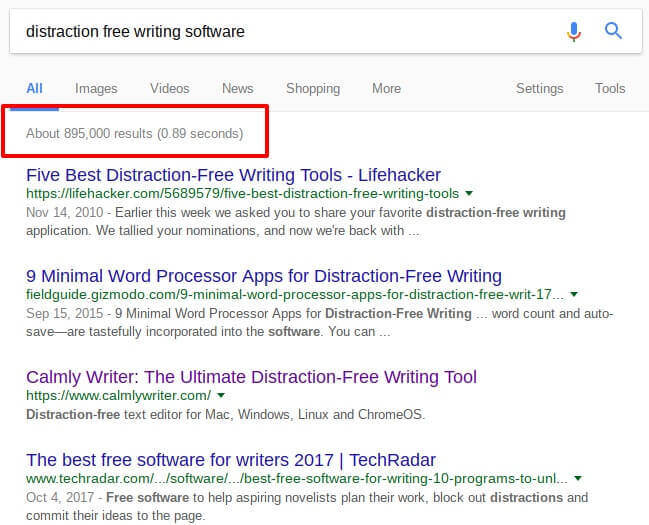Open 9 Minimal Word Processor Apps result

264,276
